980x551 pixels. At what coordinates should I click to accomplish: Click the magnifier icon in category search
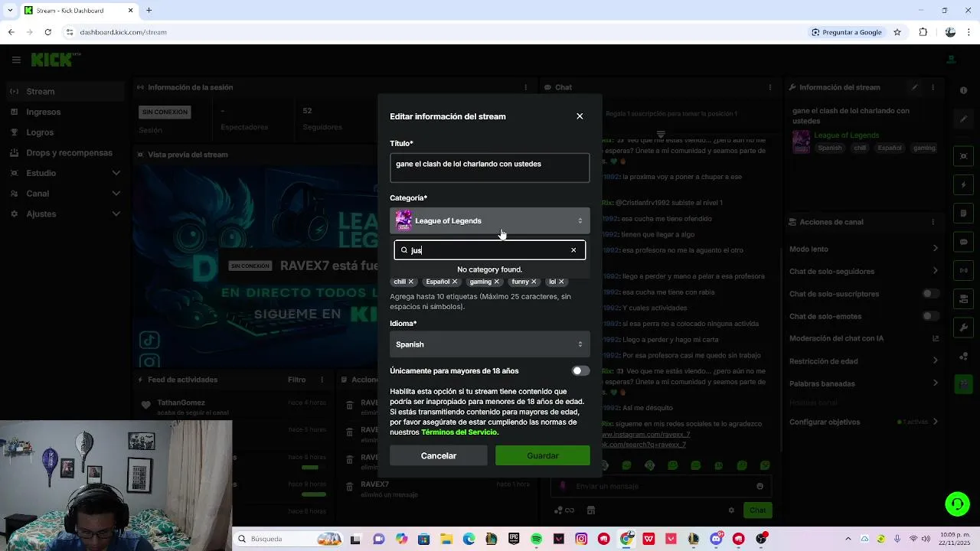(x=404, y=250)
